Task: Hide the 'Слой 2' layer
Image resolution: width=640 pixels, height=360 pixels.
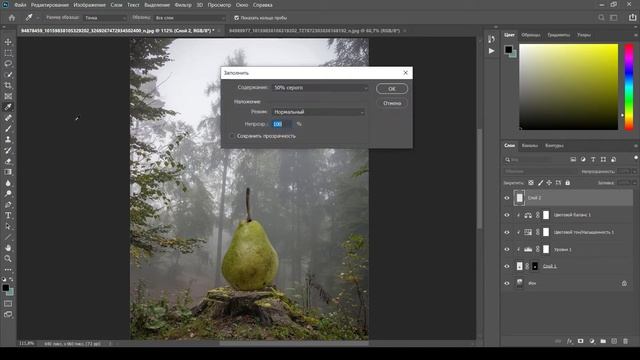Action: point(507,198)
